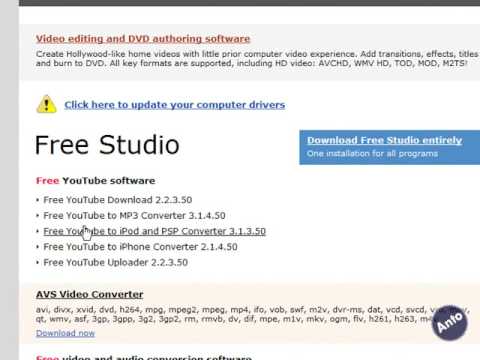This screenshot has height=360, width=480.
Task: Open Free YouTube to iPhone Converter 2.1.4.50
Action: pos(140,247)
